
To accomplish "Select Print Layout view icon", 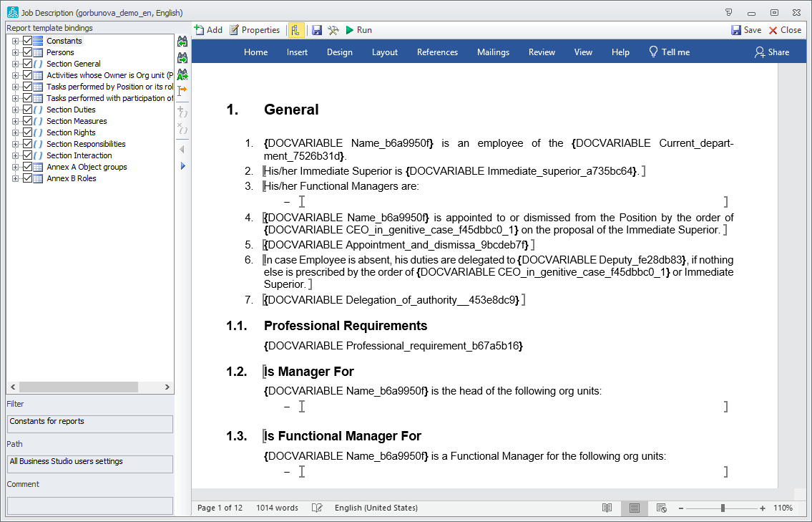I will pyautogui.click(x=635, y=508).
